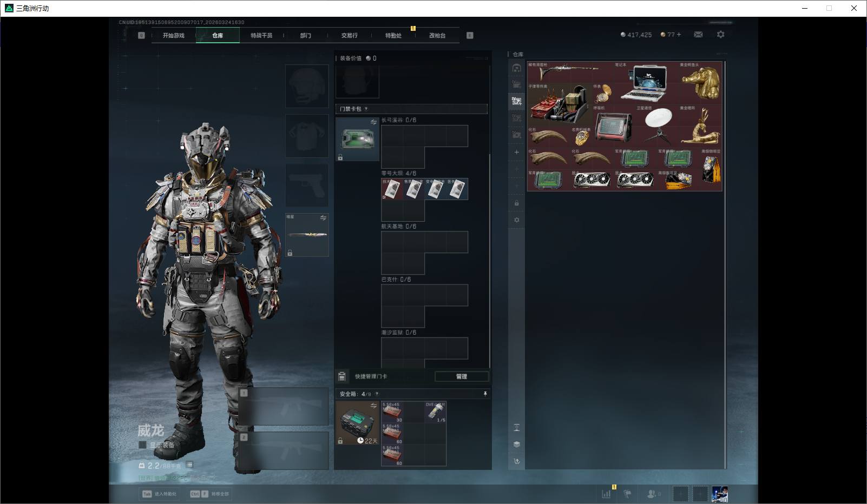867x504 pixels.
Task: Select the second key card in 零号大坝
Action: (413, 189)
